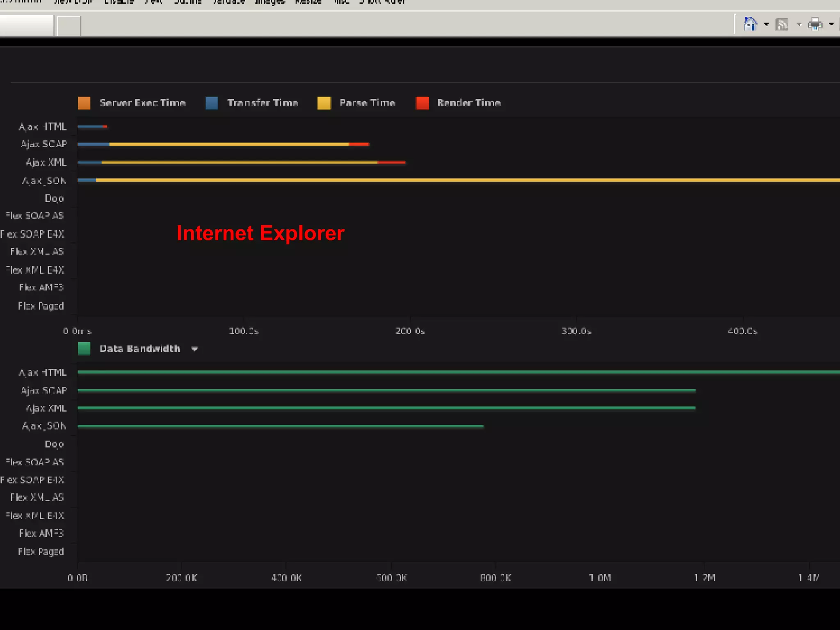Click the Ajax SOAP green bandwidth bar
Image resolution: width=840 pixels, height=630 pixels.
tap(387, 390)
